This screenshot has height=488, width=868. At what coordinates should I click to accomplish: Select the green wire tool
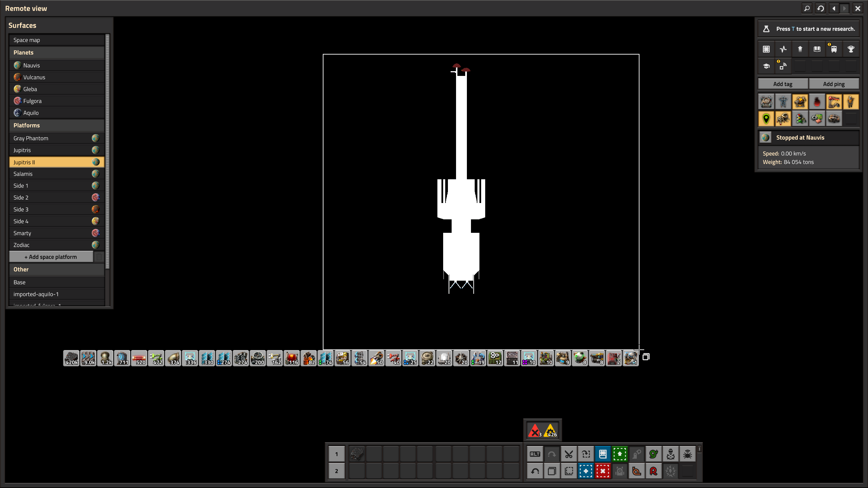[x=653, y=454]
